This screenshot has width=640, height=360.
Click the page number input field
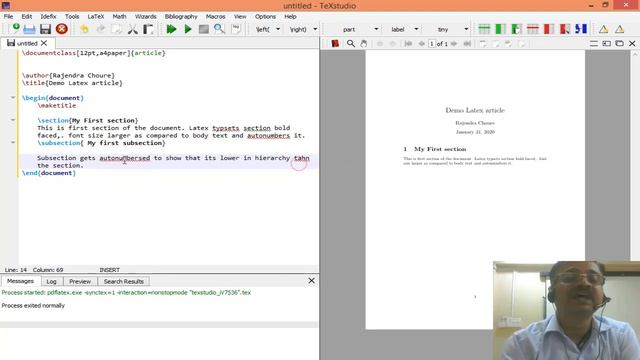(x=432, y=44)
